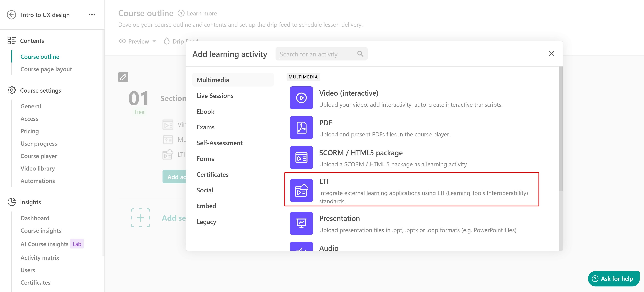Collapse the Contents sidebar group
This screenshot has width=644, height=292.
[32, 40]
